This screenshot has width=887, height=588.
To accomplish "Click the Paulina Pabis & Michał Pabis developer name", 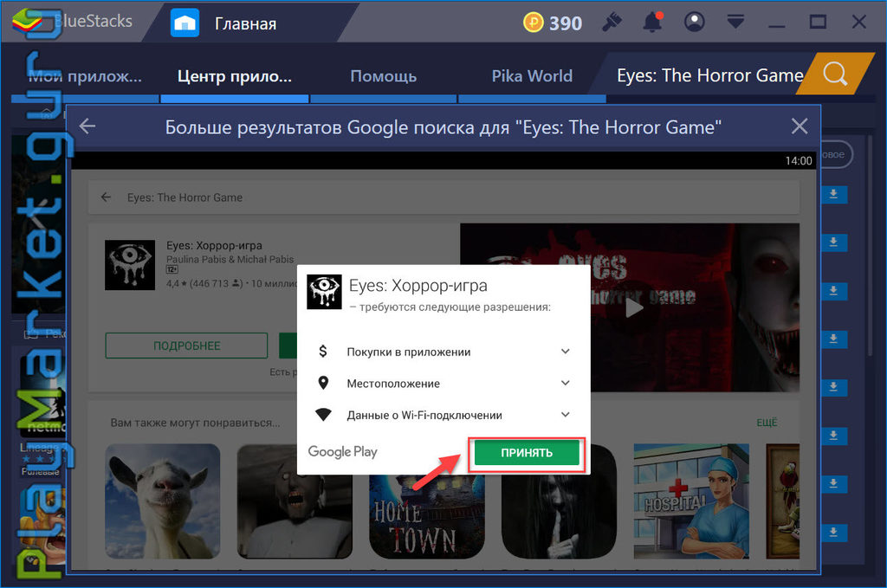I will coord(230,260).
